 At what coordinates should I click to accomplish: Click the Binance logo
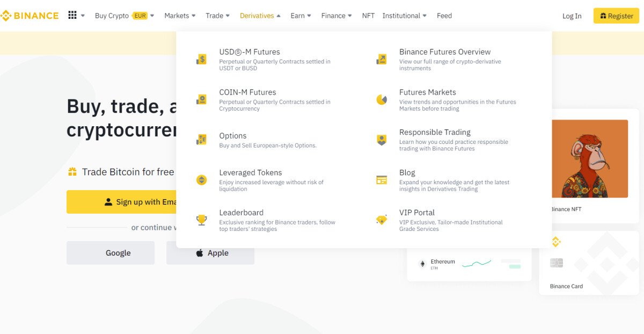point(30,16)
